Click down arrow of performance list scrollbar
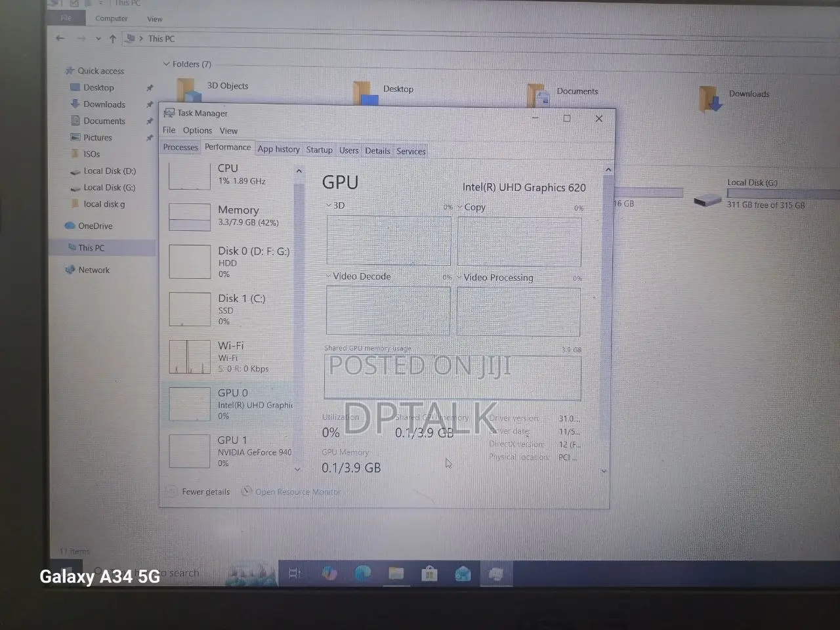 (x=297, y=469)
